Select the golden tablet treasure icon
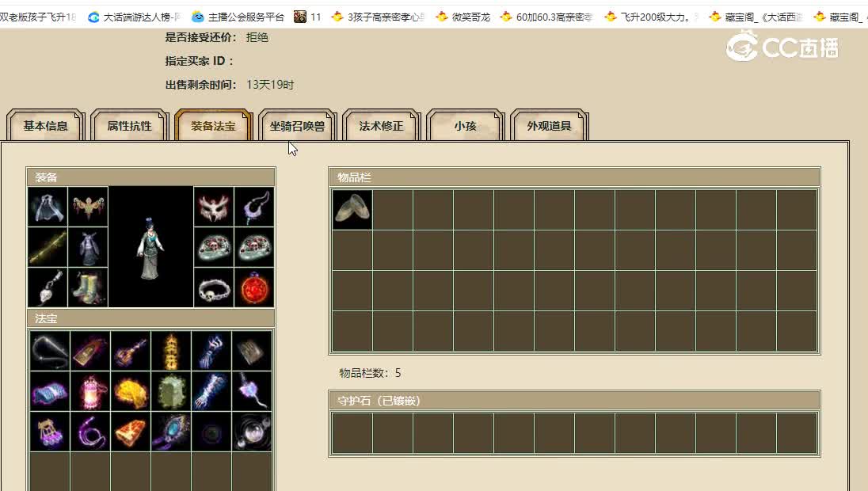Viewport: 868px width, 491px height. coord(90,351)
